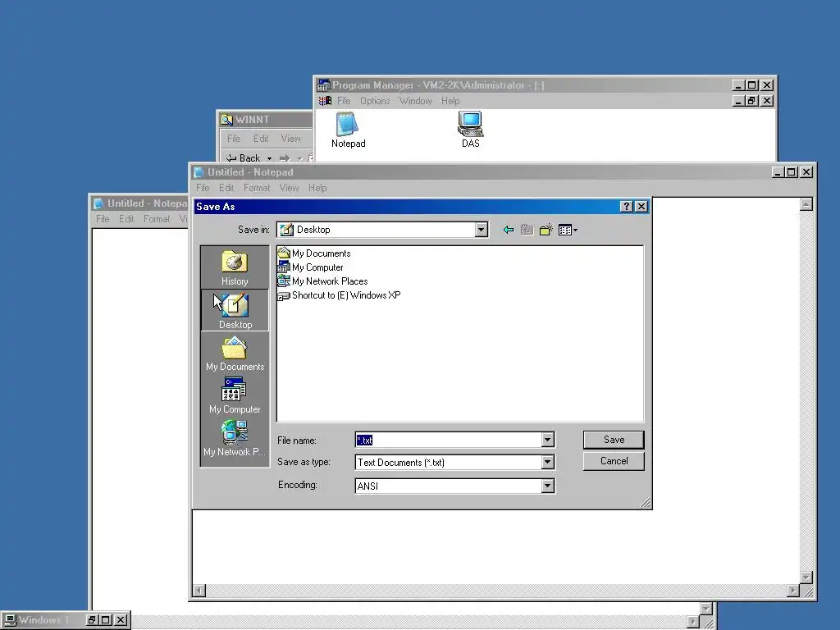Open Edit menu in front Notepad window
840x630 pixels.
click(226, 188)
